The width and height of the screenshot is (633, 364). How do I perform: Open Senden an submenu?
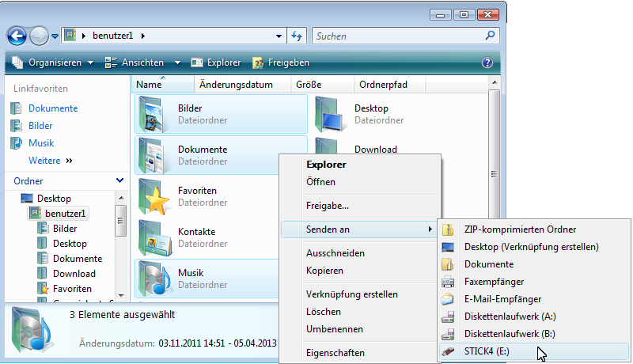359,229
